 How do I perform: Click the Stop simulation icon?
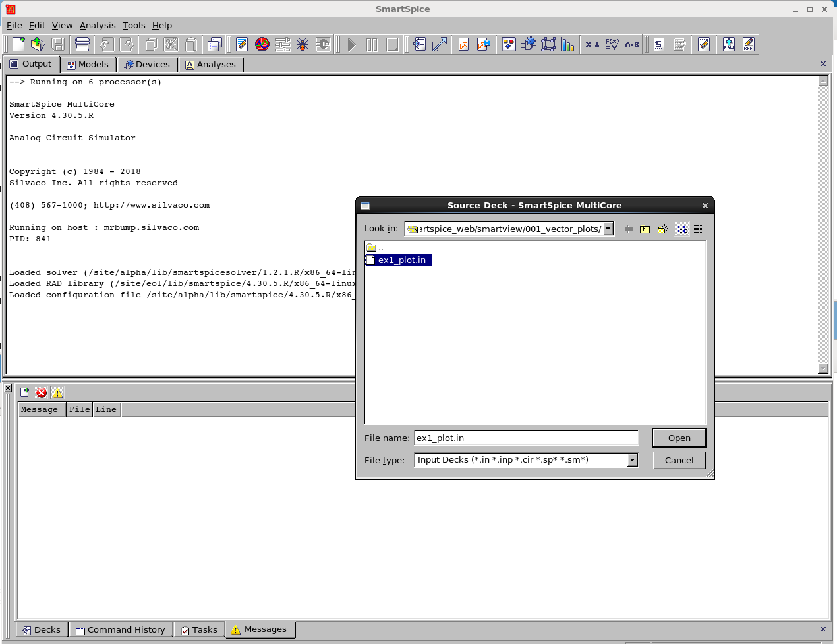(392, 44)
